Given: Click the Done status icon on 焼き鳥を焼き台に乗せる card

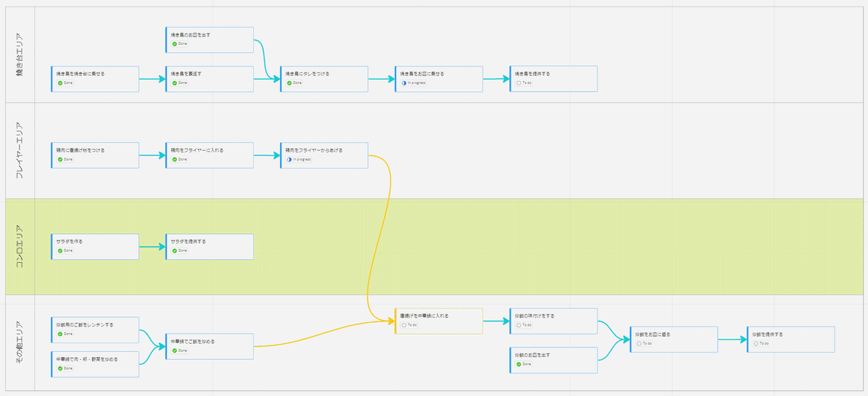Looking at the screenshot, I should tap(60, 83).
